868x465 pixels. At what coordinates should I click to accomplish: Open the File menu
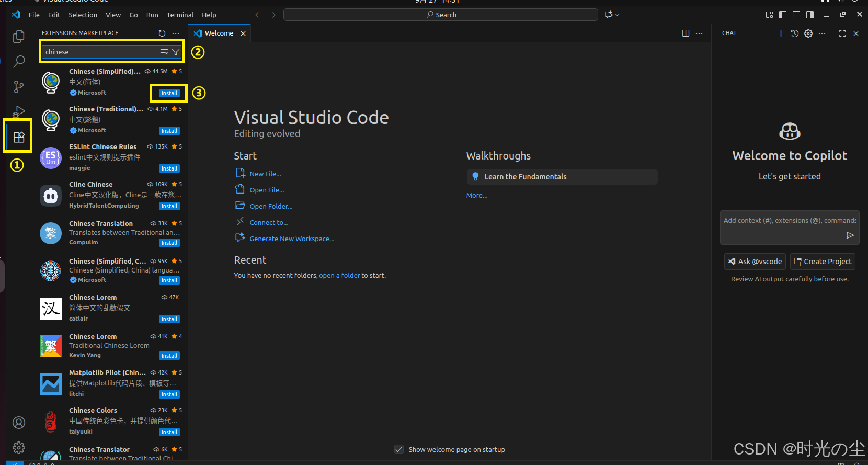[34, 15]
